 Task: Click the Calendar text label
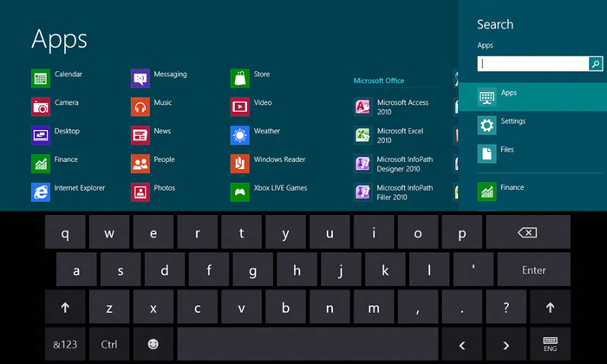coord(69,74)
